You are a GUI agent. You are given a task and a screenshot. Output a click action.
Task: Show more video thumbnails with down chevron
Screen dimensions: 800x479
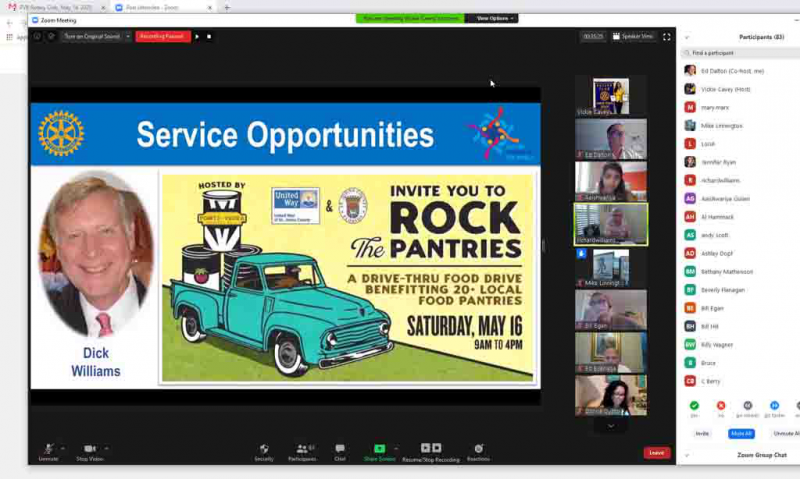click(611, 426)
